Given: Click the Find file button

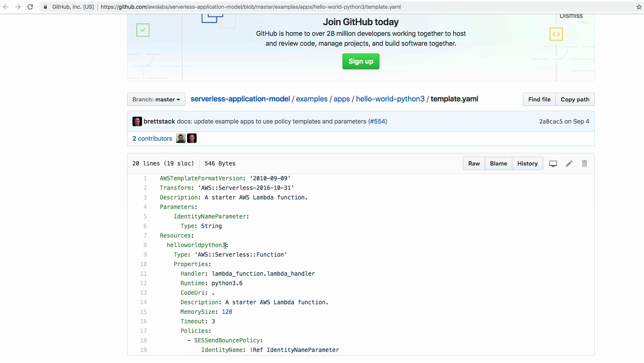Looking at the screenshot, I should 539,100.
